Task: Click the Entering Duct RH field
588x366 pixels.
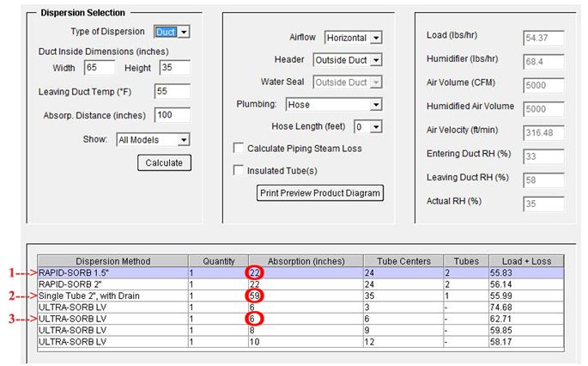Action: pos(543,156)
